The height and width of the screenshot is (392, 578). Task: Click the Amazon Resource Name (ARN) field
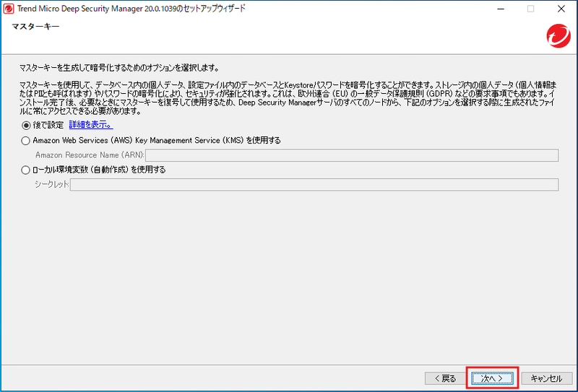[x=352, y=155]
